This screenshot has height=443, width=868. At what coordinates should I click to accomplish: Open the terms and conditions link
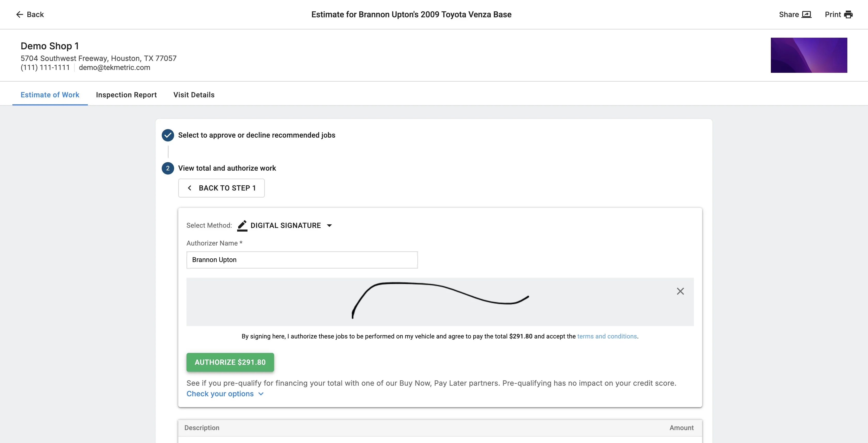pos(607,336)
